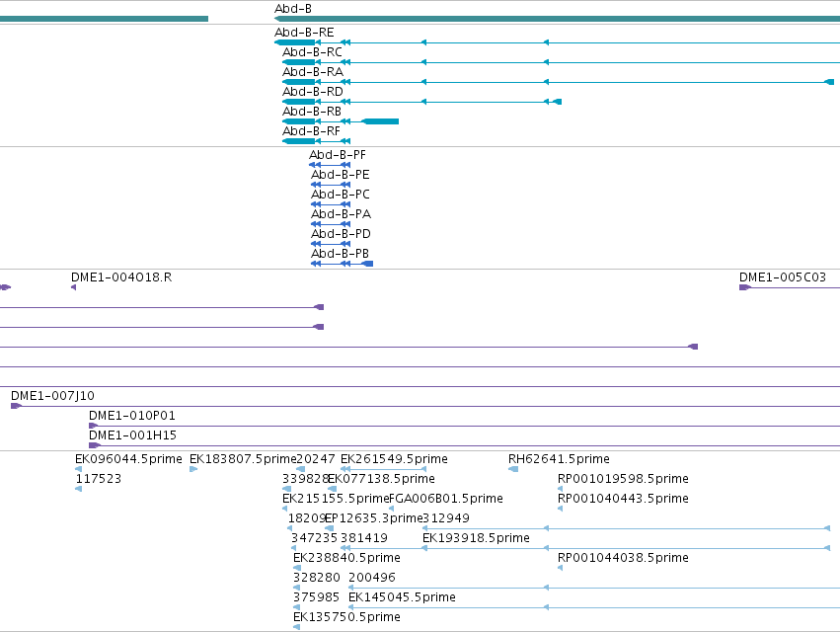This screenshot has width=840, height=632.
Task: Click the EK135750.5prime label
Action: coord(346,617)
